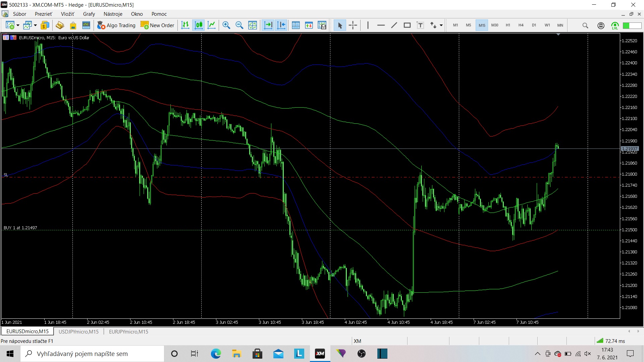Select the M15 timeframe
The image size is (644, 362).
482,25
